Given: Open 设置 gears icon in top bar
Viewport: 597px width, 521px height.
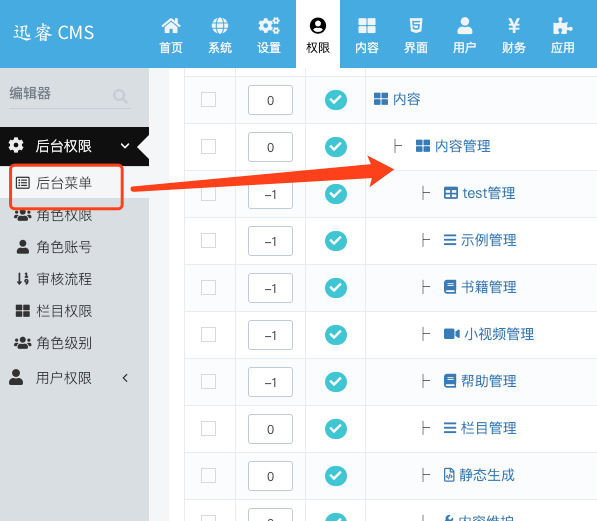Looking at the screenshot, I should click(x=269, y=26).
